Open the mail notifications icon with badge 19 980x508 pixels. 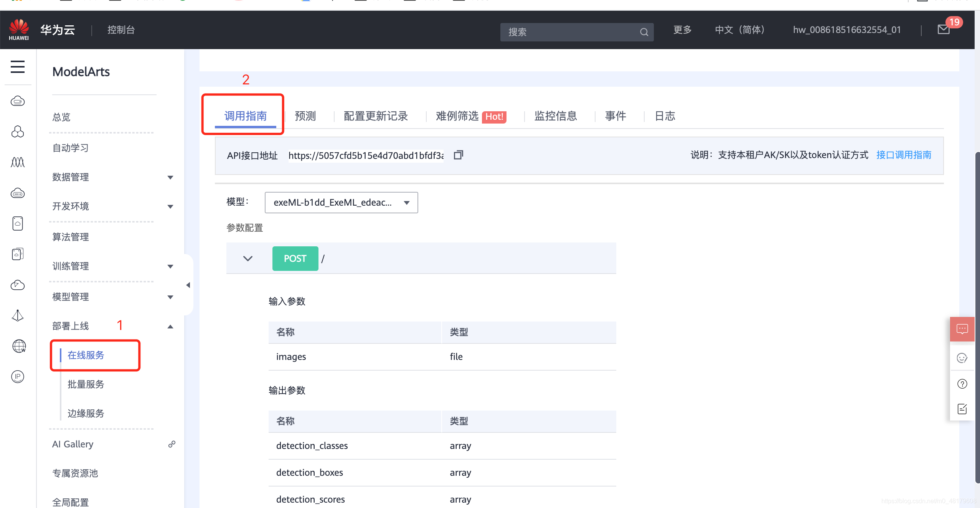944,30
